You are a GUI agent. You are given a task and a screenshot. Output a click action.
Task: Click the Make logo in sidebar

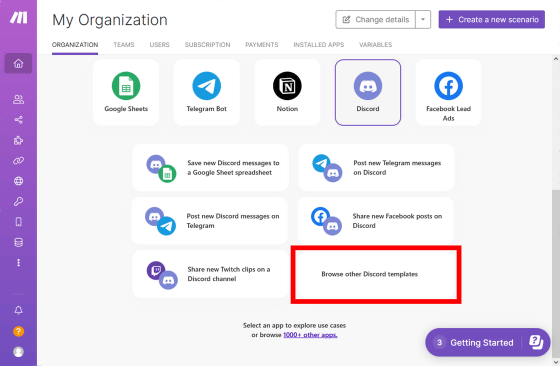[19, 17]
